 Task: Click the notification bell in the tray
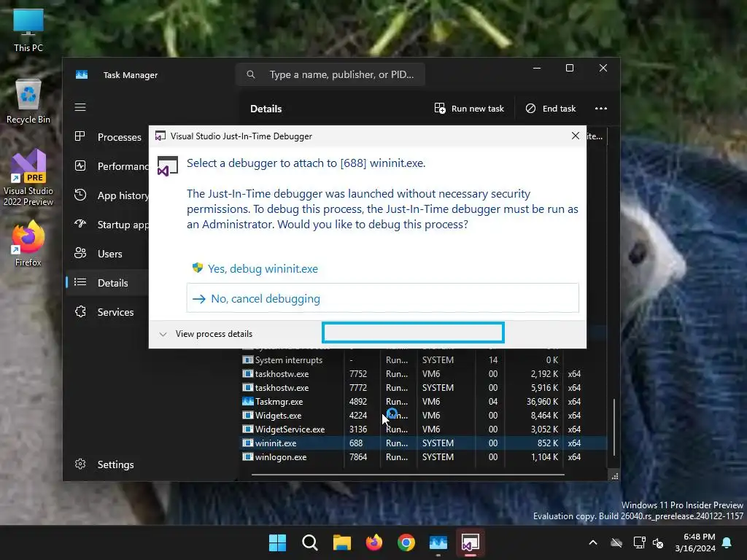727,542
